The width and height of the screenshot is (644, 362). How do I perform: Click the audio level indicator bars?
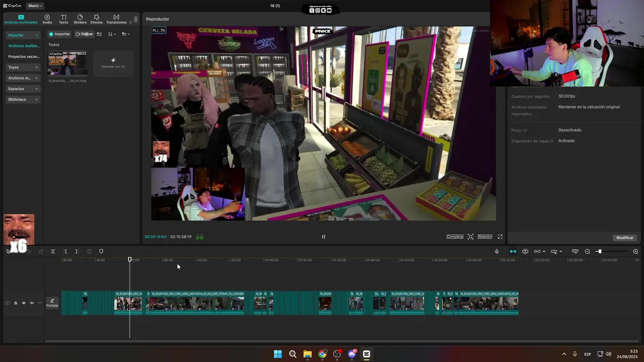200,237
